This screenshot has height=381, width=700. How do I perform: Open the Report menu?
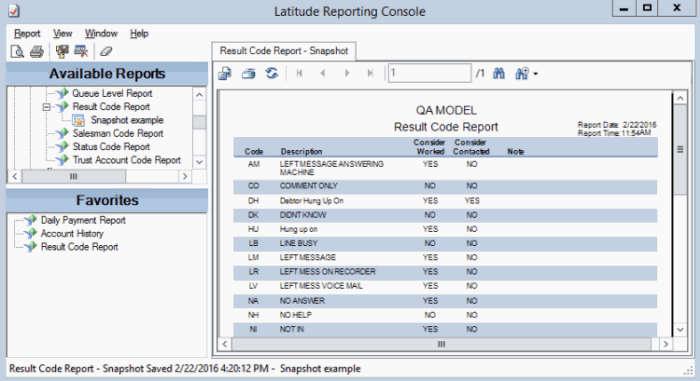[x=27, y=33]
